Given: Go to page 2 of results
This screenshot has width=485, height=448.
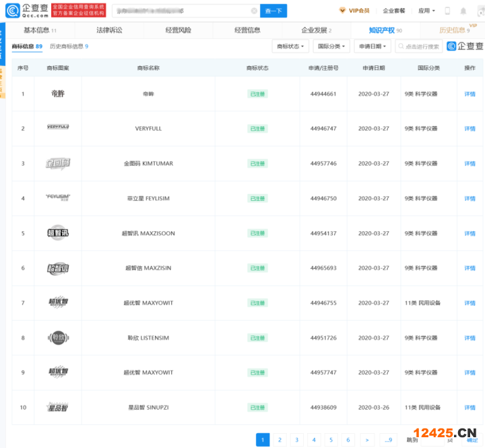Looking at the screenshot, I should click(x=280, y=440).
